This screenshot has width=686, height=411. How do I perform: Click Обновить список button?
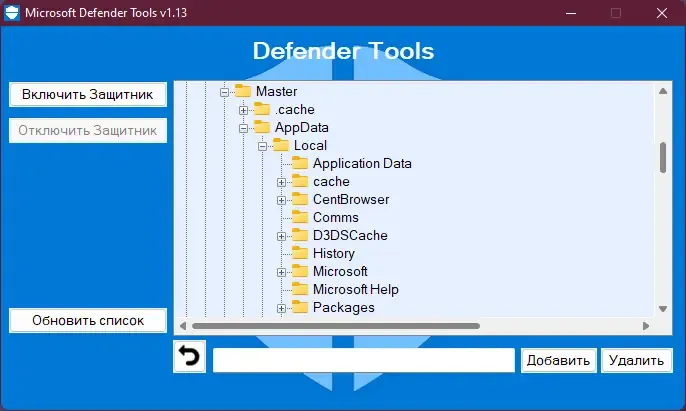pos(88,320)
